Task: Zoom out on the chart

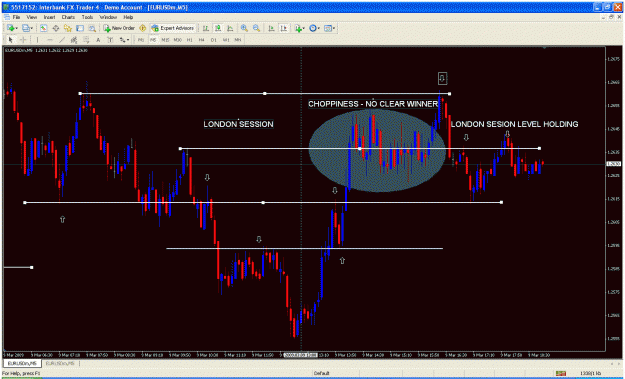Action: (x=256, y=28)
